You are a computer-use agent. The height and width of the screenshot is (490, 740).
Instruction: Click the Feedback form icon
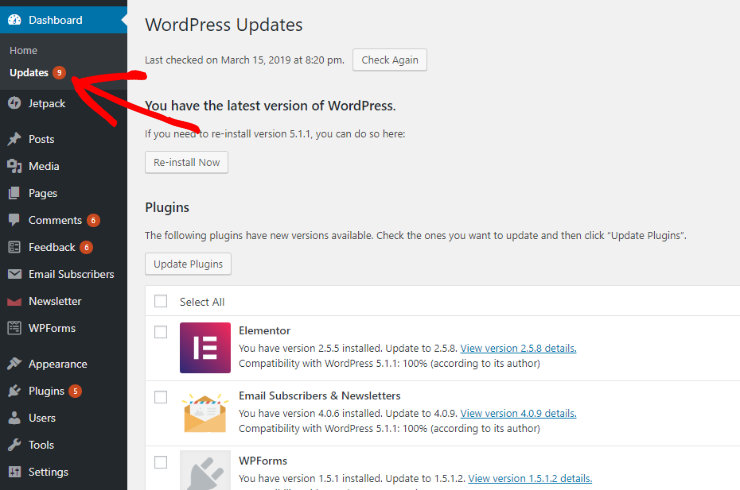[15, 247]
